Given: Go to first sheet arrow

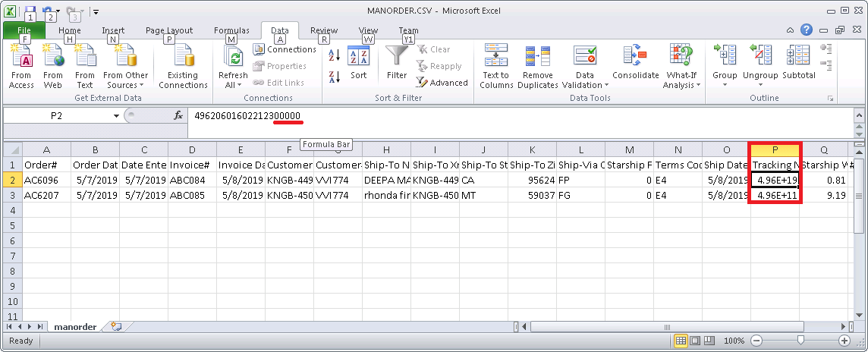Looking at the screenshot, I should (10, 326).
